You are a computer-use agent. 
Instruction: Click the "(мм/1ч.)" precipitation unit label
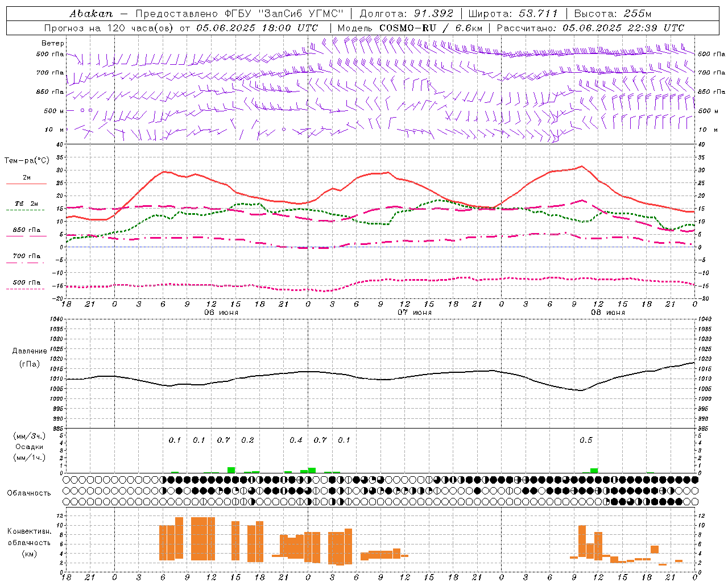coord(29,458)
